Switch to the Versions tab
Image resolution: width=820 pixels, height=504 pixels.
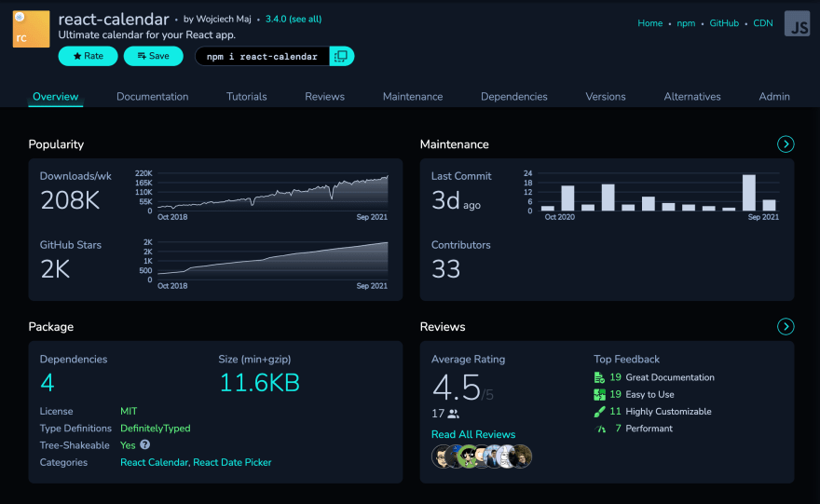click(x=606, y=96)
